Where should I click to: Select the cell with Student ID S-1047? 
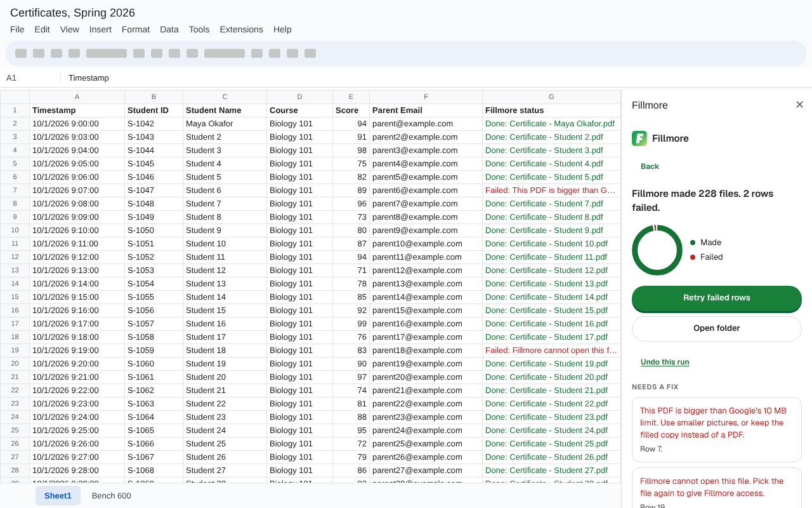[x=154, y=190]
